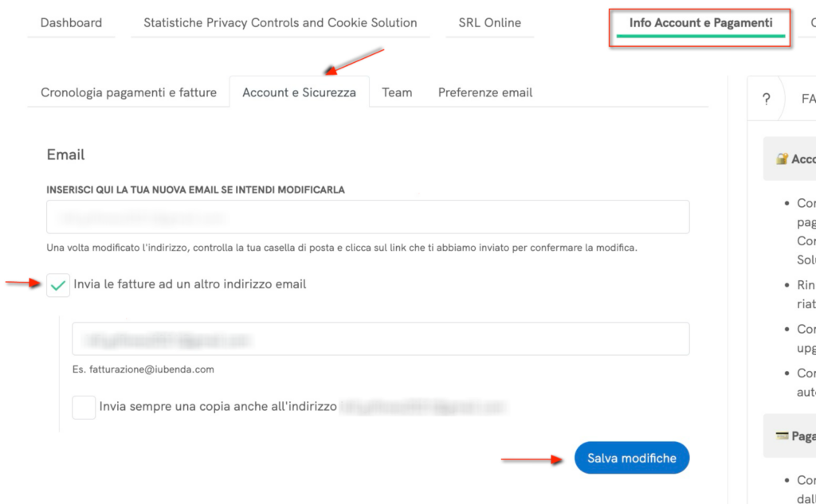Click the new email address input field
The height and width of the screenshot is (504, 816).
click(367, 217)
